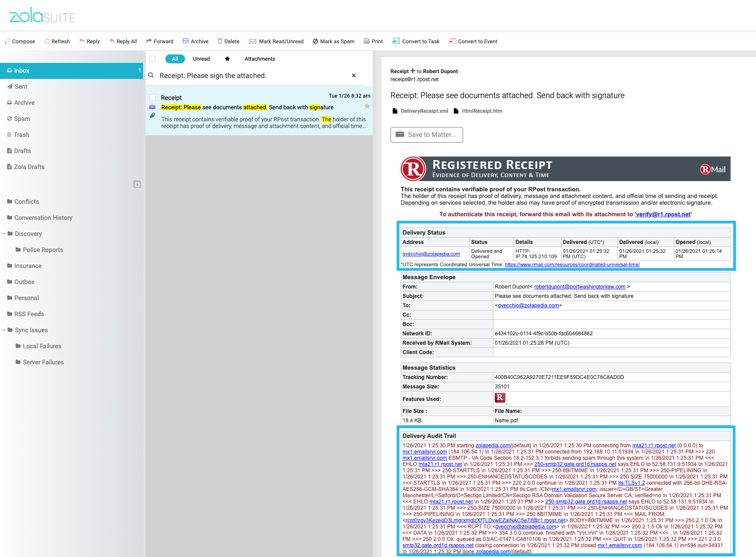Tick the select-all messages checkbox
Image resolution: width=756 pixels, height=557 pixels.
[x=152, y=59]
